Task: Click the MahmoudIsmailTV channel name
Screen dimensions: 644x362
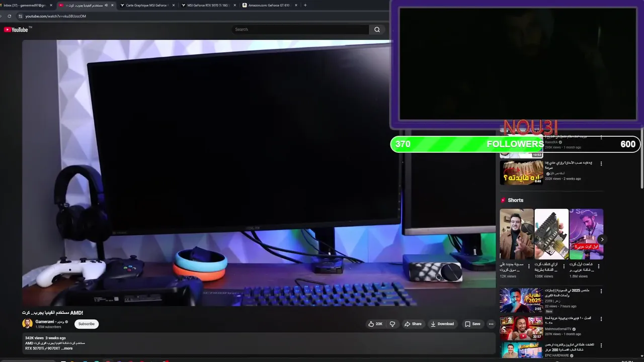Action: 558,329
